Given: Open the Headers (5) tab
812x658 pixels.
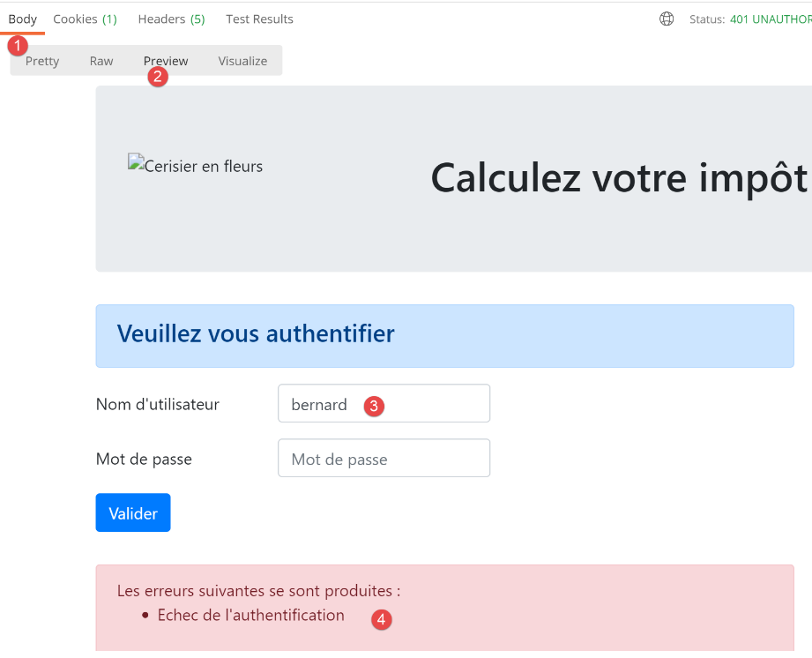Looking at the screenshot, I should 171,19.
